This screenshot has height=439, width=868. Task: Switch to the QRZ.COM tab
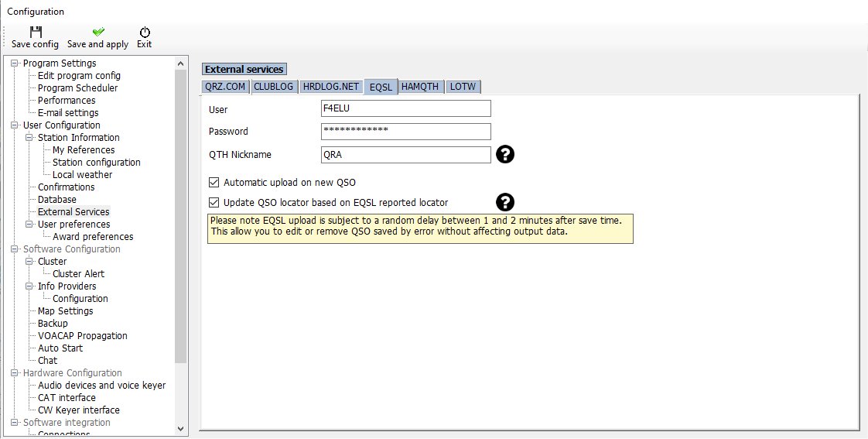point(225,87)
